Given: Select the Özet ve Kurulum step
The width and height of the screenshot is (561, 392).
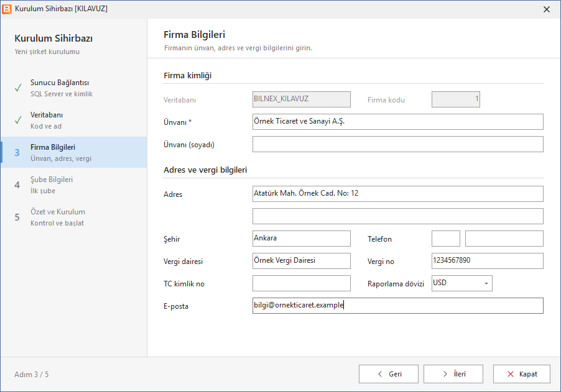Looking at the screenshot, I should 74,217.
